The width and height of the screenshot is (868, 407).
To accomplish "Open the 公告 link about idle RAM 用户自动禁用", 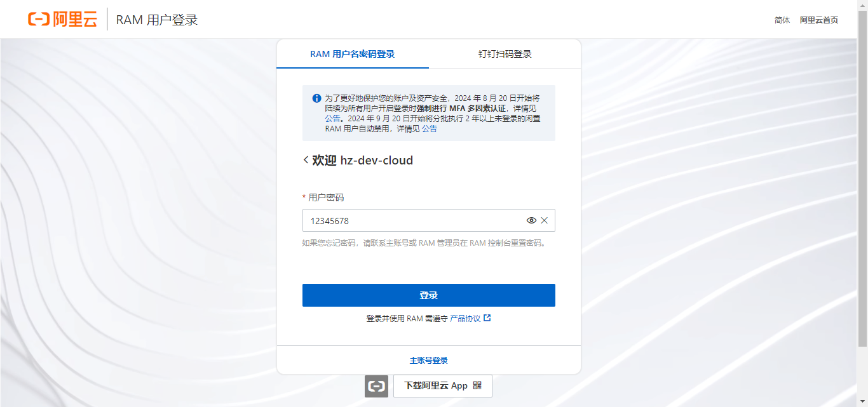I will point(430,128).
